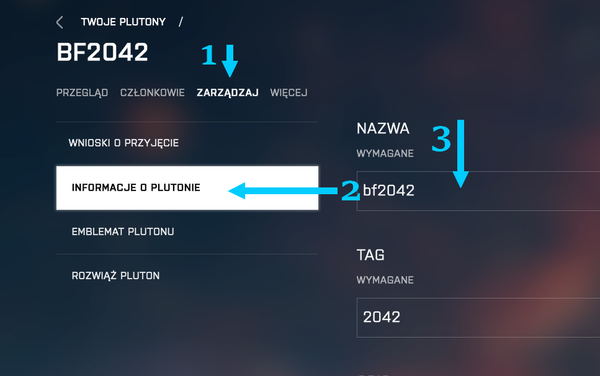Select the ZARZĄDZAJ tab
The image size is (600, 376).
point(228,93)
